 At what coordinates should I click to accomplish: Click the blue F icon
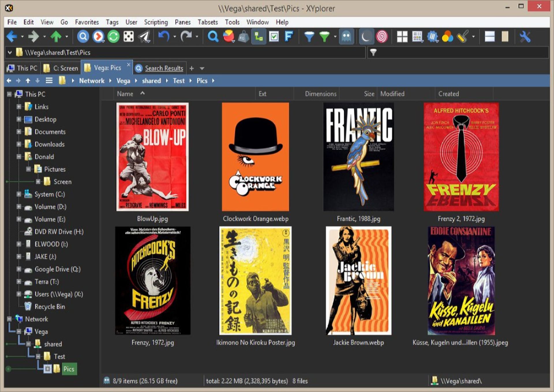[289, 37]
